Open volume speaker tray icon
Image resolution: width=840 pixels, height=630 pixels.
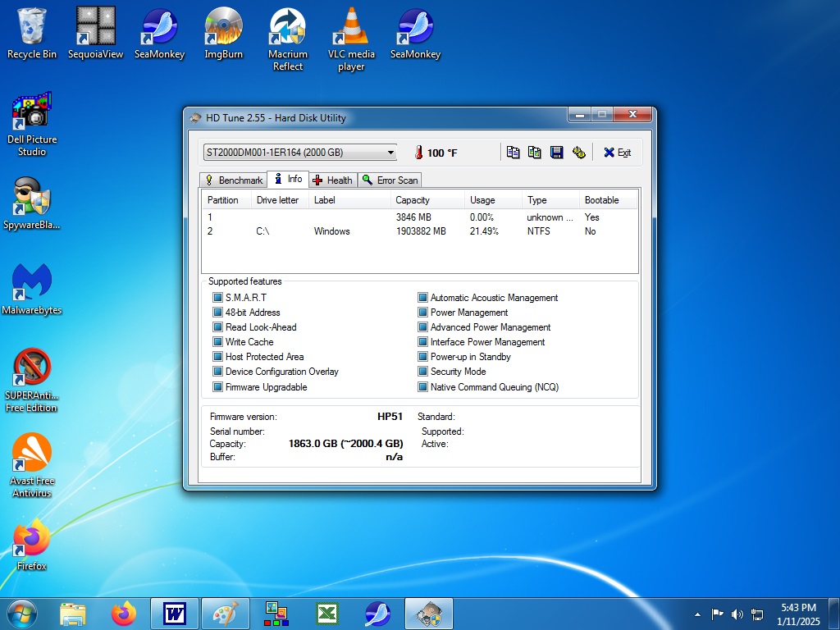coord(737,614)
